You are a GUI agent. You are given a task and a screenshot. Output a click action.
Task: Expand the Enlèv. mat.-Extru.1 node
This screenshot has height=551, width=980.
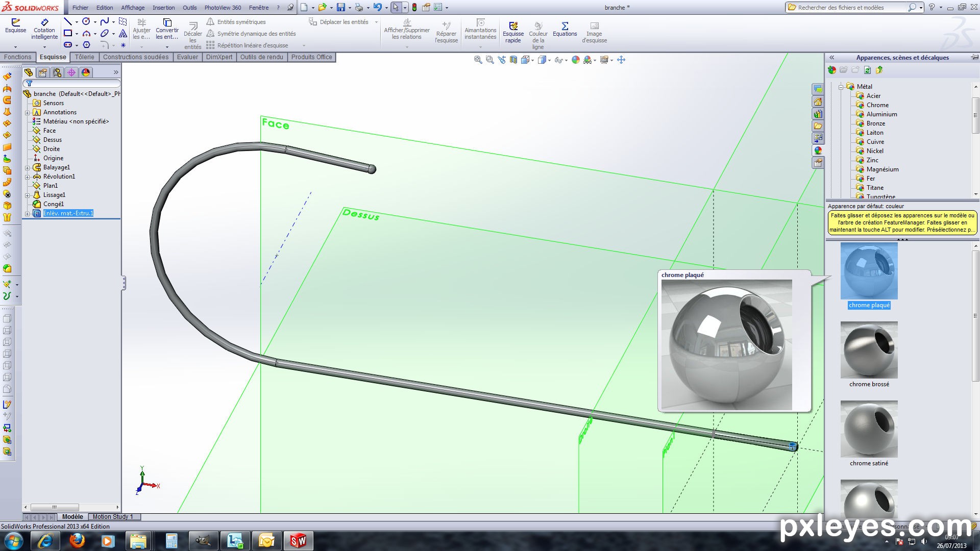[x=28, y=213]
